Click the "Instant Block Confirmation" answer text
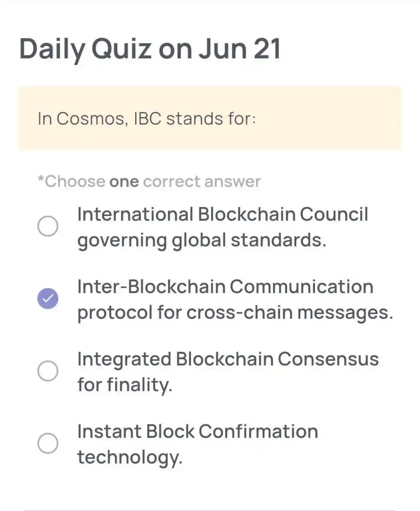420x511 pixels. click(198, 431)
